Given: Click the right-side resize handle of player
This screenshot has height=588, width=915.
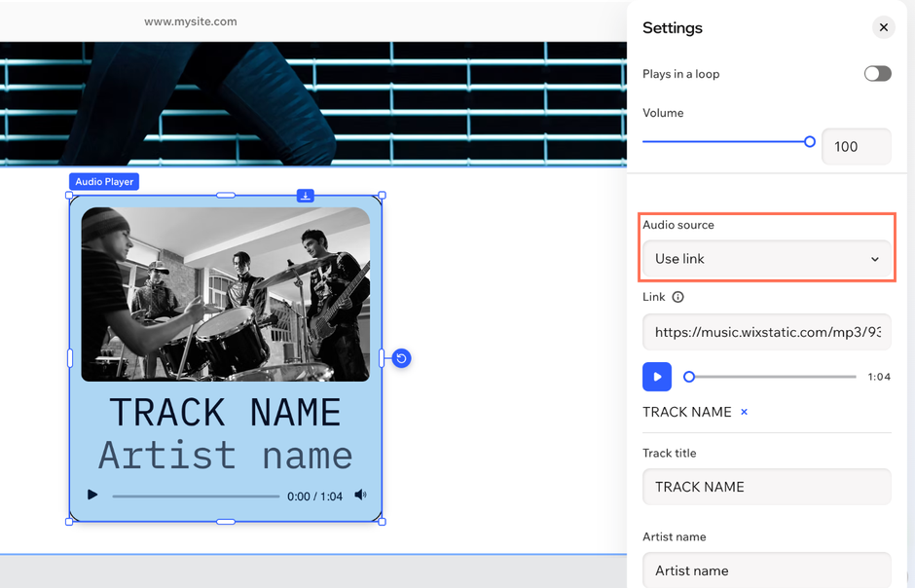Looking at the screenshot, I should (383, 358).
